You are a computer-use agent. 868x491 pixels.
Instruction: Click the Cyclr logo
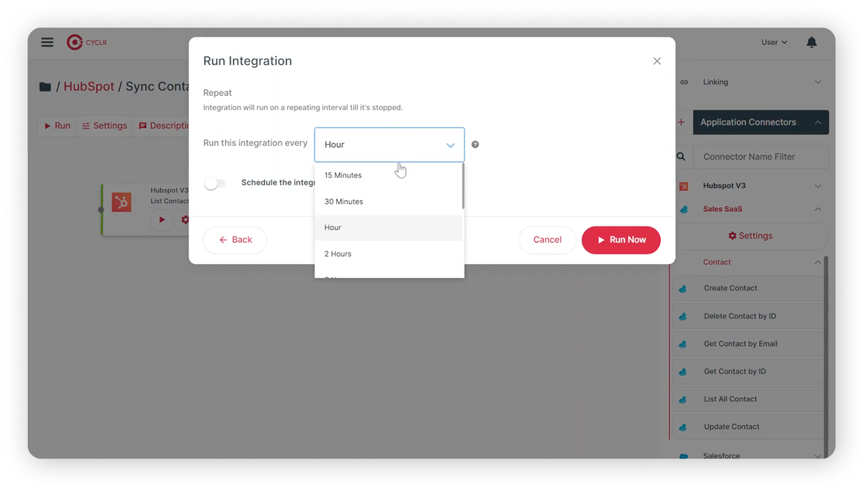coord(86,42)
